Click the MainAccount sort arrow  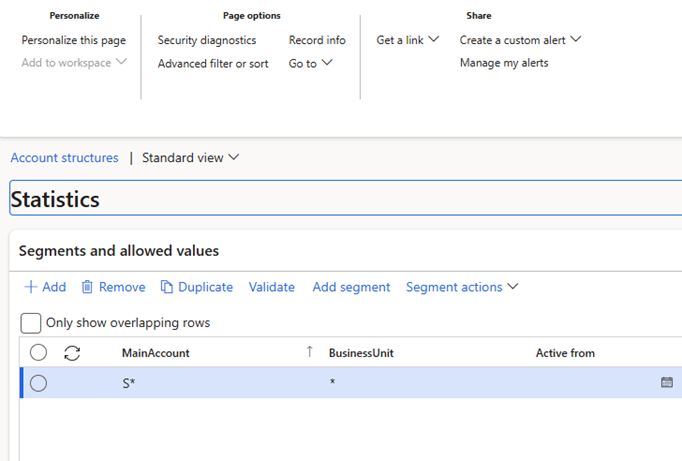click(x=309, y=351)
